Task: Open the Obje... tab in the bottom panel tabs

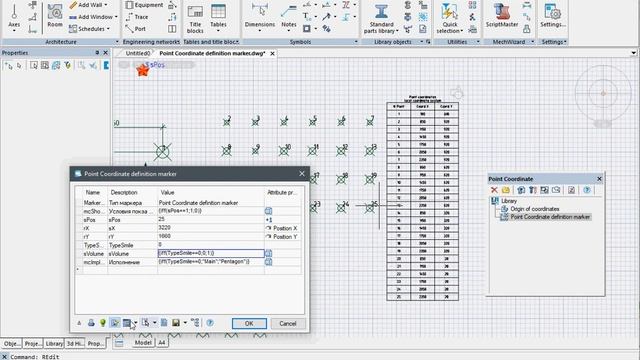Action: pos(11,343)
